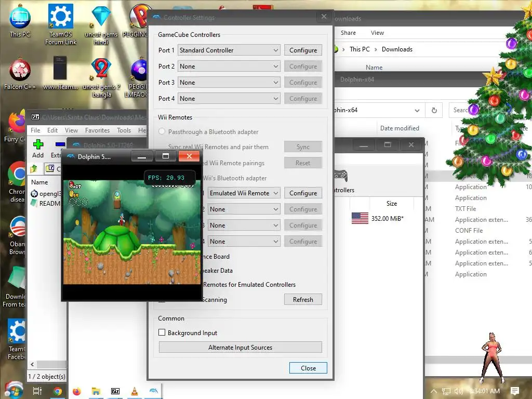This screenshot has height=399, width=532.
Task: Open the Share tab in Explorer
Action: (348, 33)
